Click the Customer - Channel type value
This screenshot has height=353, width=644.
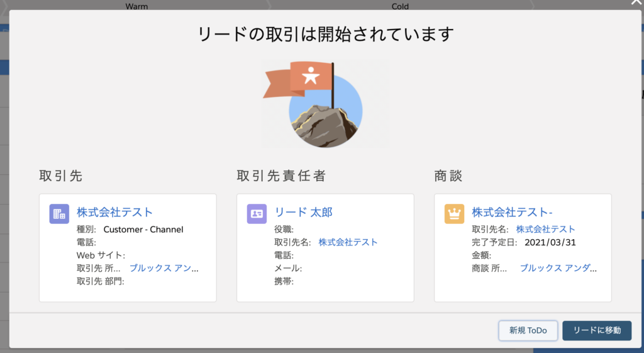click(x=143, y=229)
